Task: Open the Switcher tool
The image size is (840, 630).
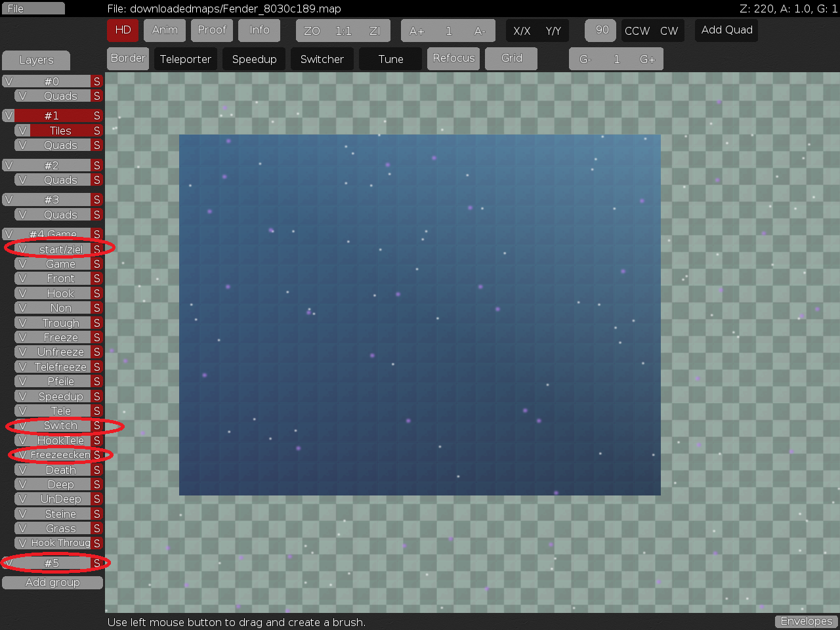Action: (x=322, y=58)
